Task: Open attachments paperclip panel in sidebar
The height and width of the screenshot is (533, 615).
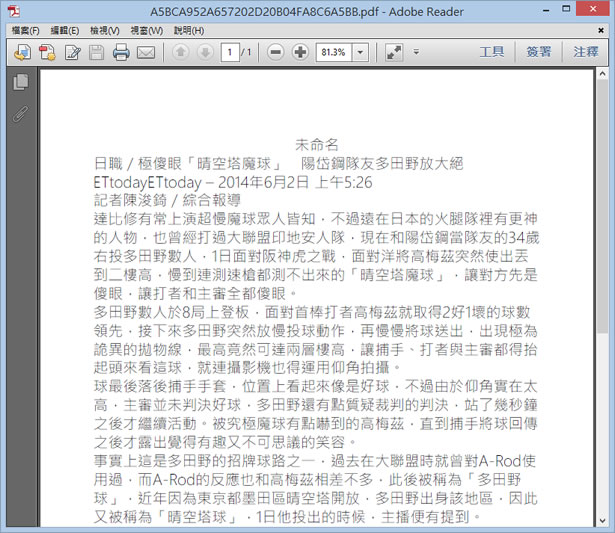Action: [20, 113]
